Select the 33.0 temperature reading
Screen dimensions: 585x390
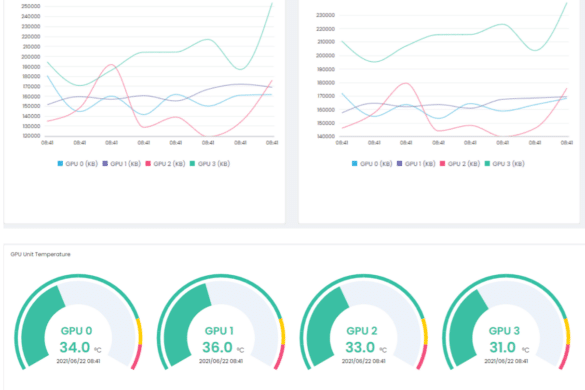[x=360, y=347]
